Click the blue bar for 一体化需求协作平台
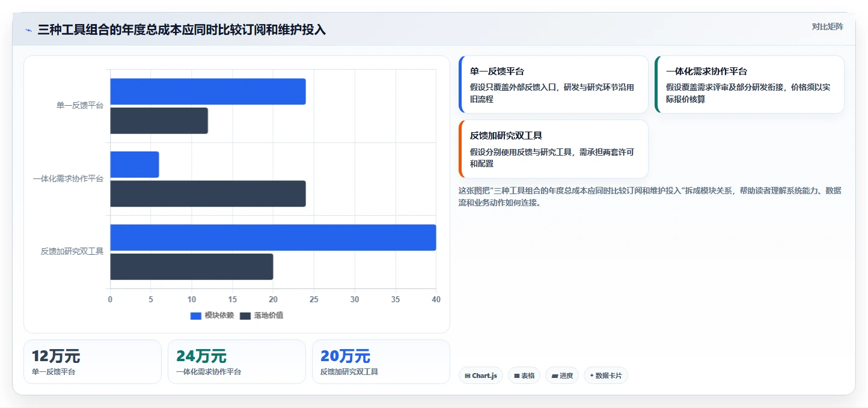Image resolution: width=868 pixels, height=408 pixels. [135, 165]
